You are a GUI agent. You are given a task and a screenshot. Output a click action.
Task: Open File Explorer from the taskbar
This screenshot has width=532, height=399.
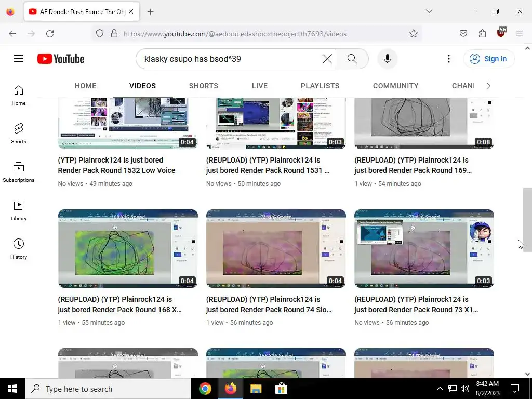[x=256, y=389]
